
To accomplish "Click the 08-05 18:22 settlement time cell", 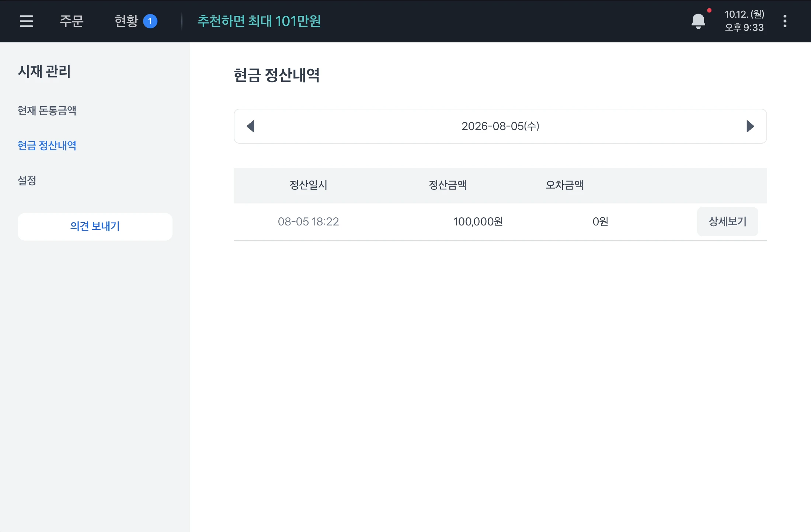I will click(x=308, y=221).
